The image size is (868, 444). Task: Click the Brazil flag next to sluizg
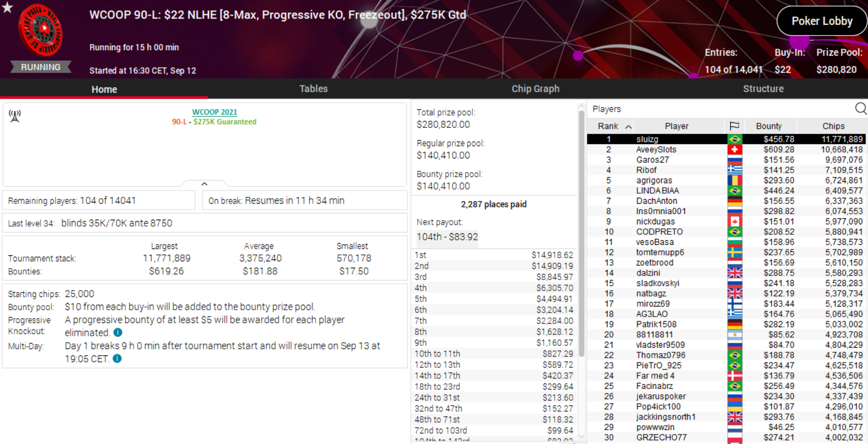tap(734, 139)
